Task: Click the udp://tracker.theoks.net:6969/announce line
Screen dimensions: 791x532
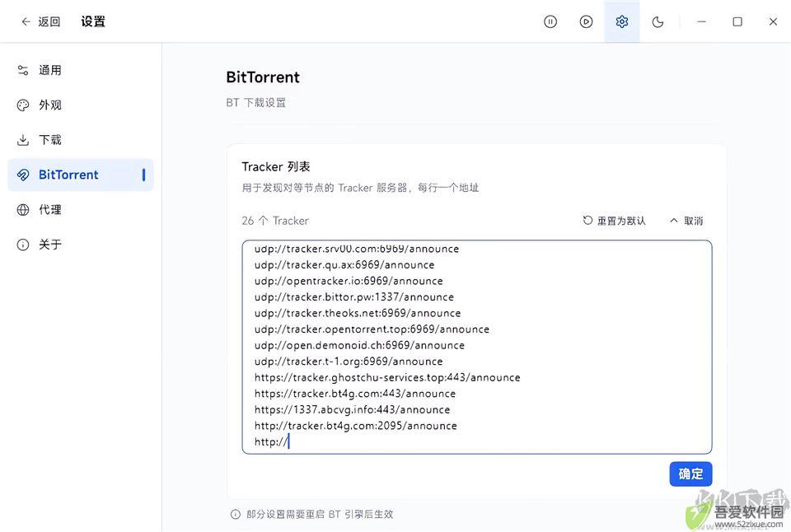Action: [x=357, y=313]
